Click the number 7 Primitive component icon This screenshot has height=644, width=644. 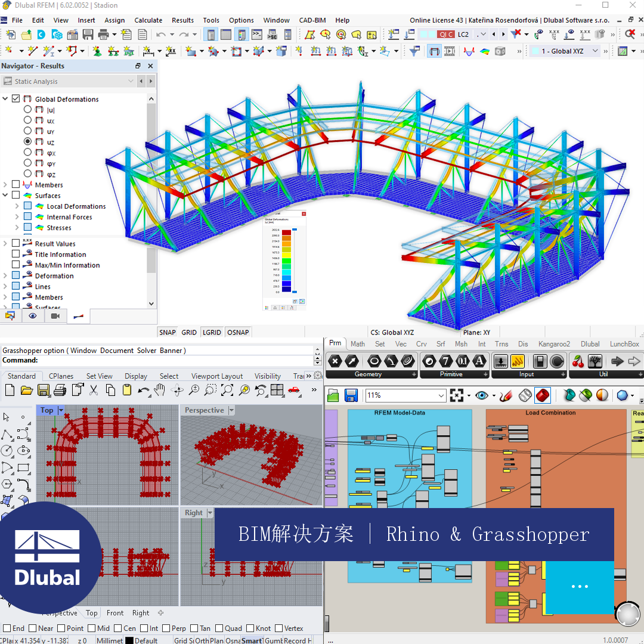click(445, 361)
